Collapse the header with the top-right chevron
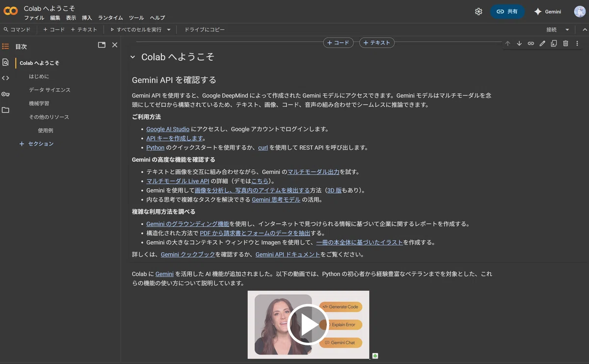Screen dimensions: 589x364 [x=584, y=29]
